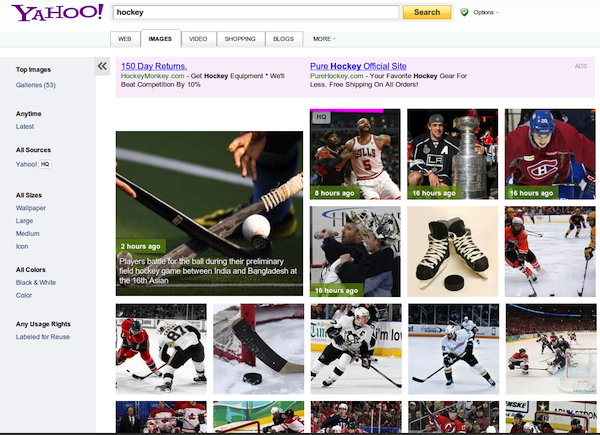
Task: Choose Medium size filter
Action: [x=28, y=233]
